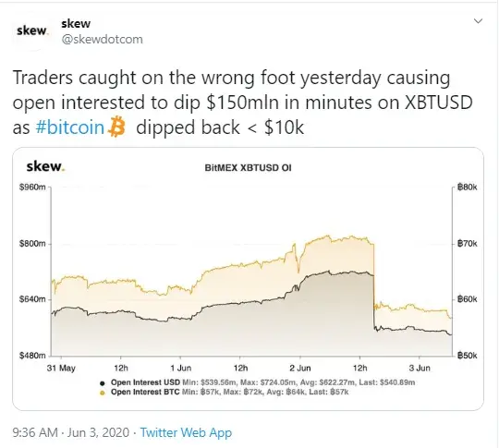This screenshot has height=448, width=499.
Task: Open the @skewdotcom handle link
Action: point(102,40)
